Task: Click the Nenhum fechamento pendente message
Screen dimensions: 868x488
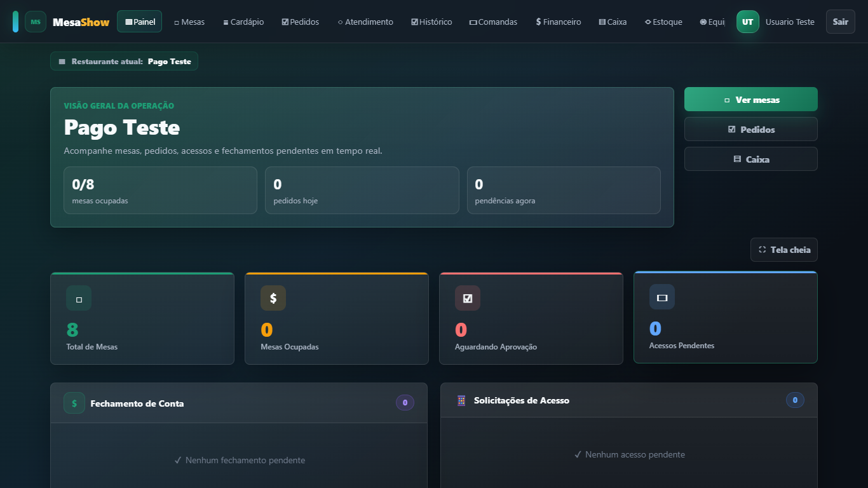Action: click(240, 460)
